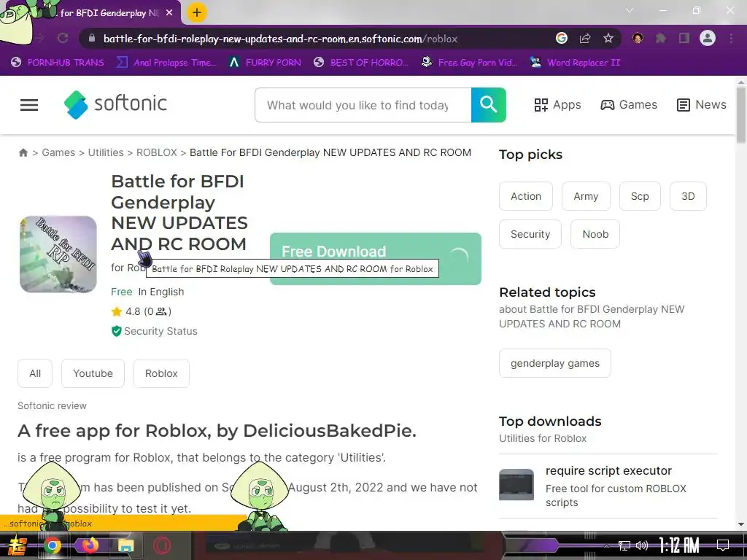
Task: Select the All filter tag
Action: (35, 373)
